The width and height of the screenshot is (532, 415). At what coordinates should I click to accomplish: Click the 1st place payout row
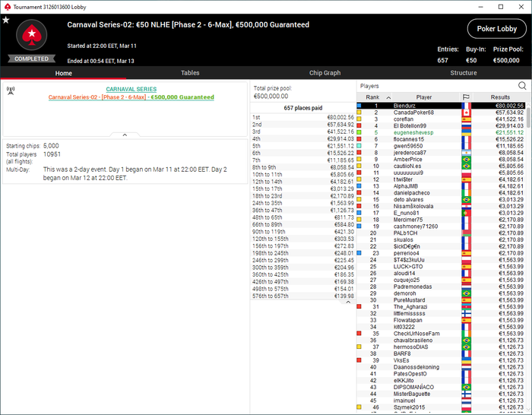pyautogui.click(x=303, y=117)
